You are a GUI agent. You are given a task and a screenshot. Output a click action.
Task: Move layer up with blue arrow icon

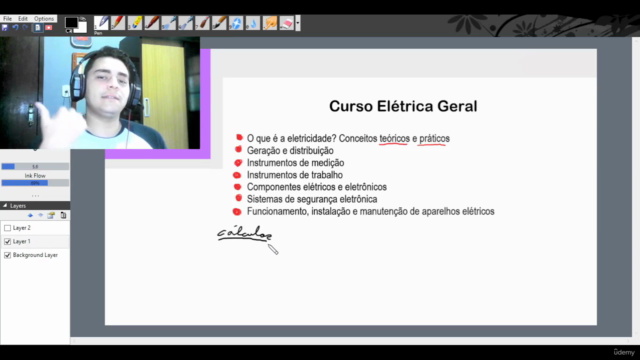coord(30,215)
